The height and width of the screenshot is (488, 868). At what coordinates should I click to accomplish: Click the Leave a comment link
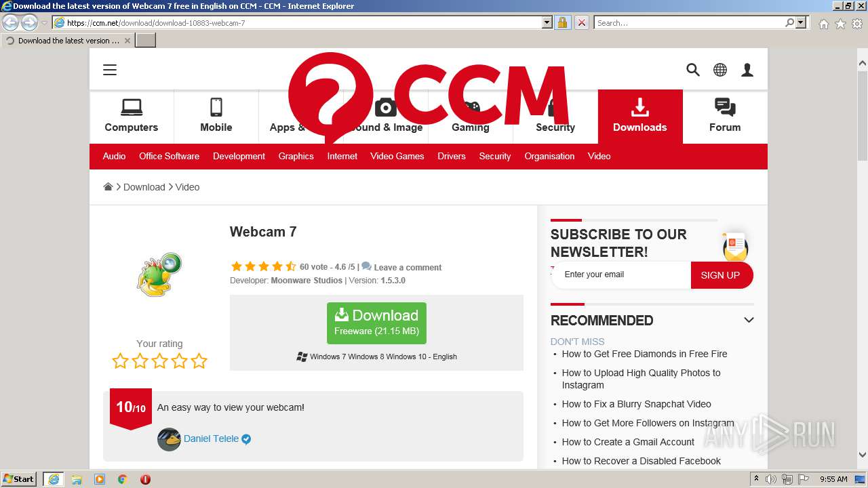coord(408,267)
